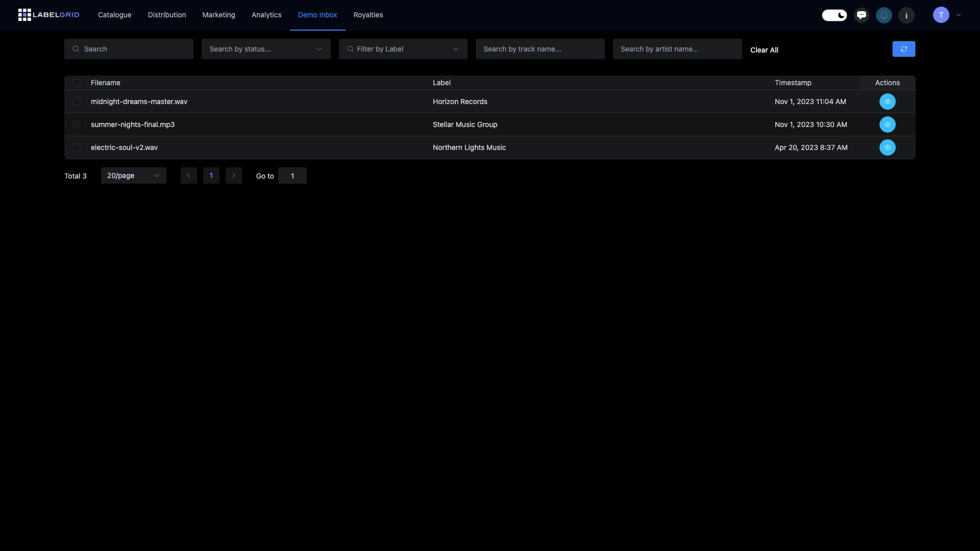Image resolution: width=980 pixels, height=551 pixels.
Task: Toggle the dark mode switch
Action: point(834,15)
